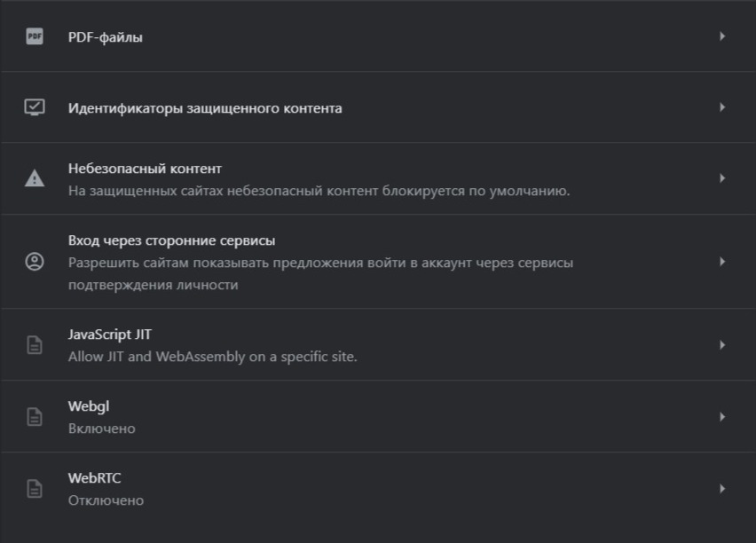The height and width of the screenshot is (543, 756).
Task: Open the PDF-файлы settings entry
Action: [106, 37]
